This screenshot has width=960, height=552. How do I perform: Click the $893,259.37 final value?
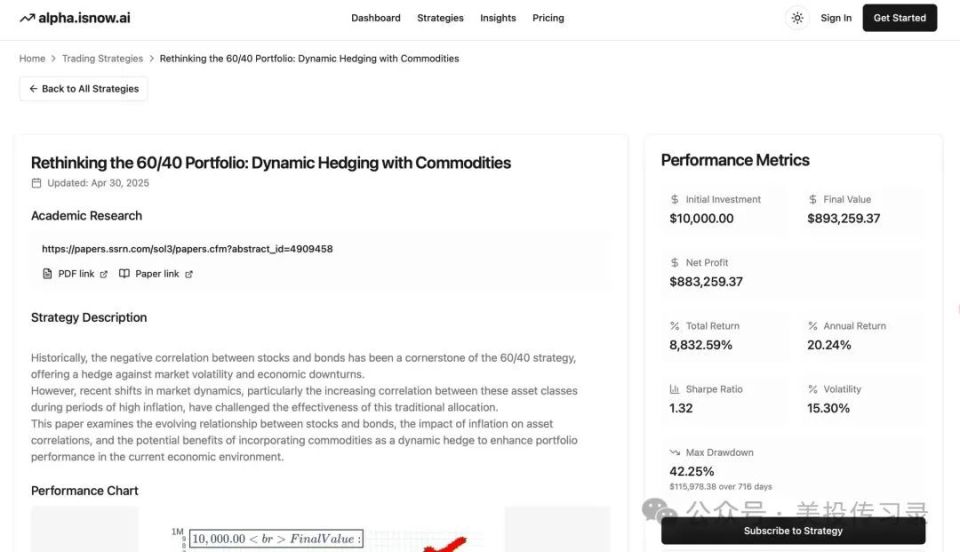pos(844,218)
